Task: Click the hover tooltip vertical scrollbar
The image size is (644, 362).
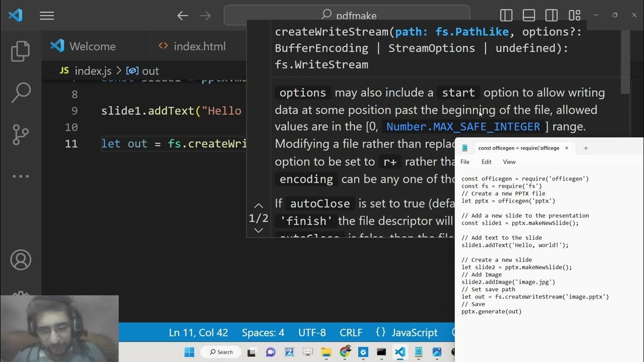Action: [625, 62]
